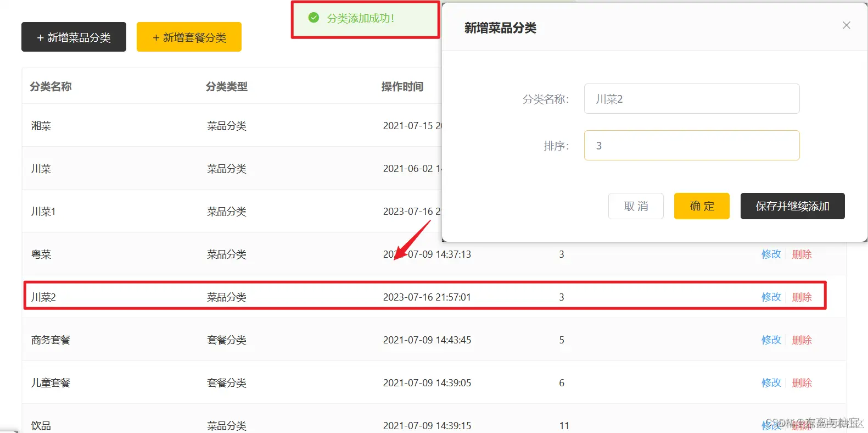The width and height of the screenshot is (868, 433).
Task: Click sort value 6 in 儿童套餐 row
Action: [x=562, y=383]
